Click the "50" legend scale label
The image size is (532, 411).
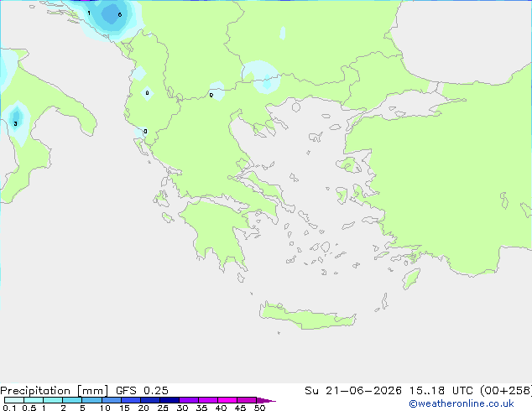(259, 408)
